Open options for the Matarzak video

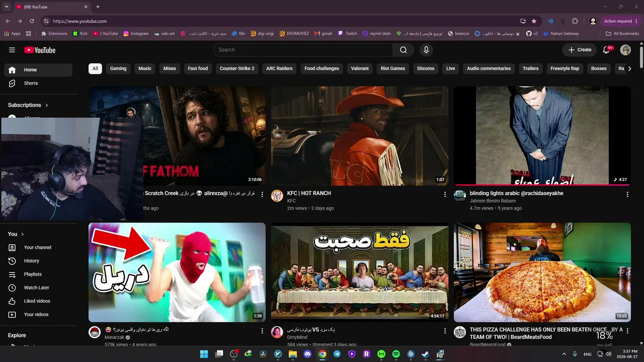click(262, 331)
